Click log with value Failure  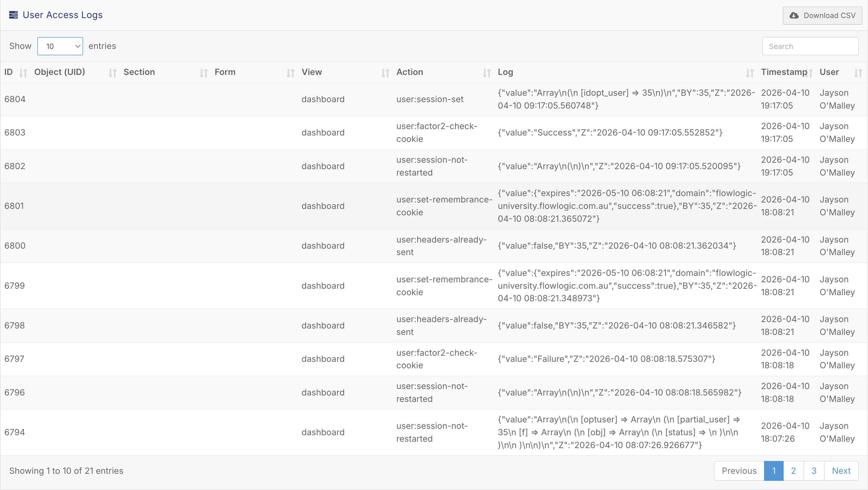tap(606, 359)
